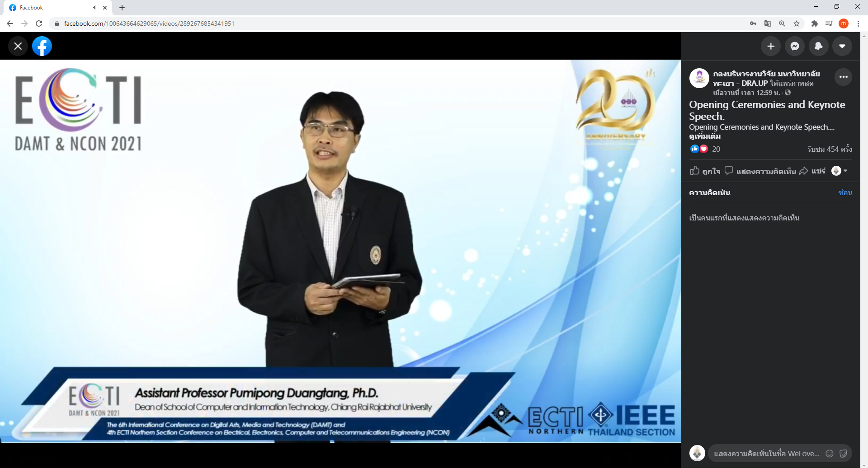Screen dimensions: 868x468
Task: Reload the page
Action: point(39,23)
